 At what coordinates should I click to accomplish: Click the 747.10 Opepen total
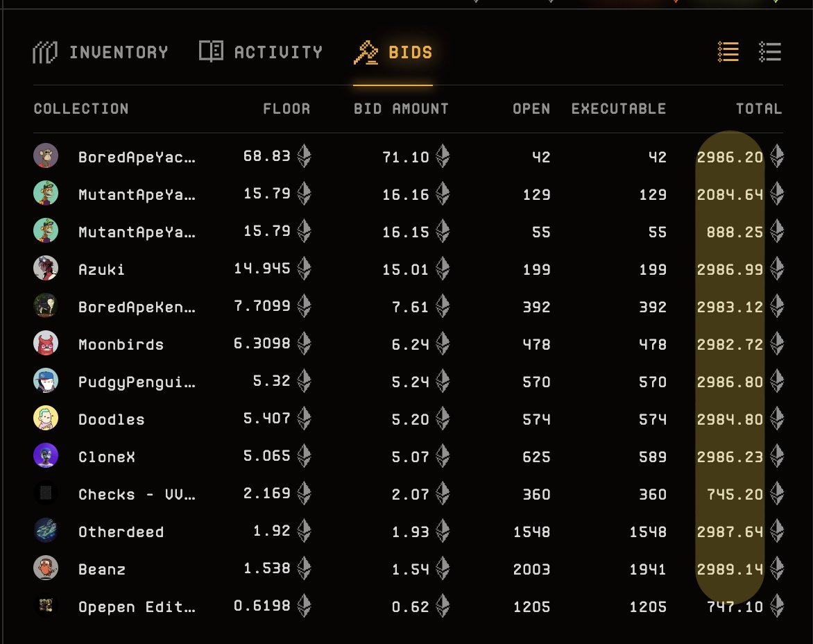point(735,607)
